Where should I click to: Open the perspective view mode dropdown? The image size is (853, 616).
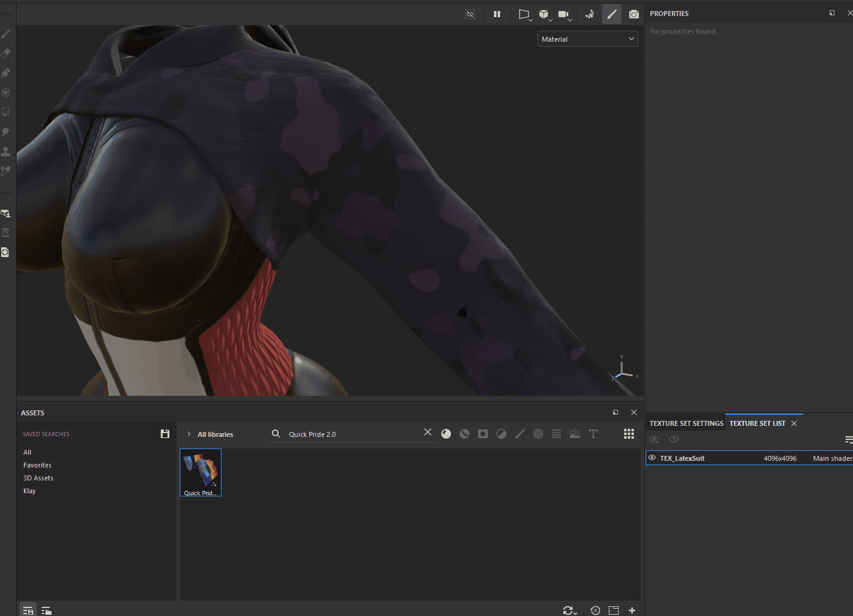pyautogui.click(x=525, y=15)
